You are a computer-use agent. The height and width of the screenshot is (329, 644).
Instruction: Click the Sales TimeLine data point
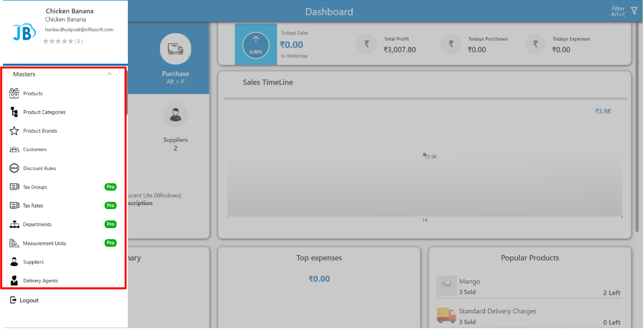[424, 155]
